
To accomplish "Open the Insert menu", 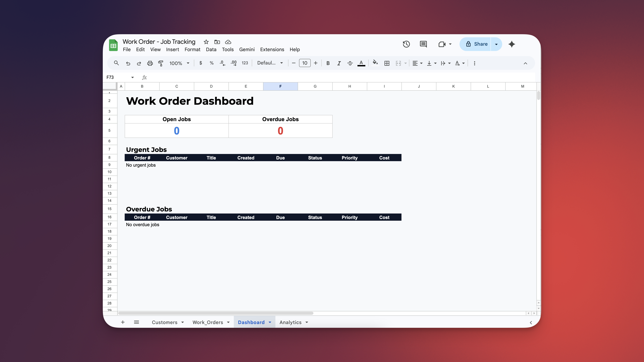I will click(x=172, y=49).
